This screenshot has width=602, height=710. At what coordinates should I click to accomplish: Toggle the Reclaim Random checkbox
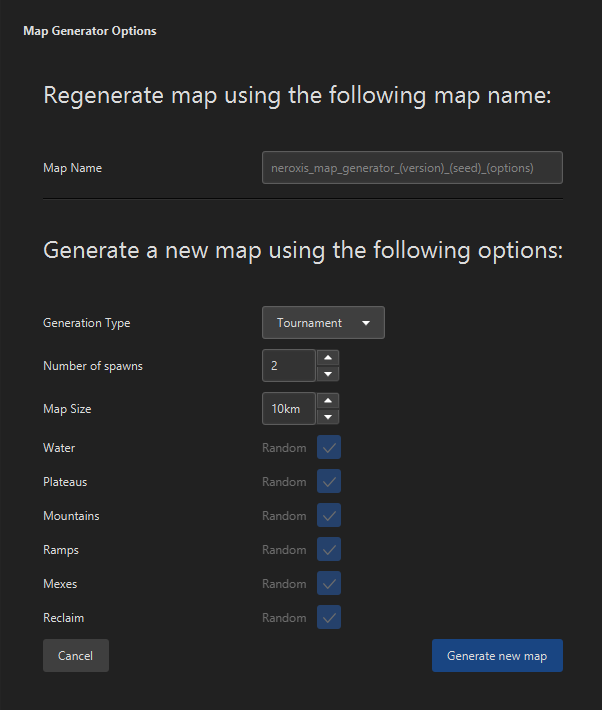click(329, 617)
